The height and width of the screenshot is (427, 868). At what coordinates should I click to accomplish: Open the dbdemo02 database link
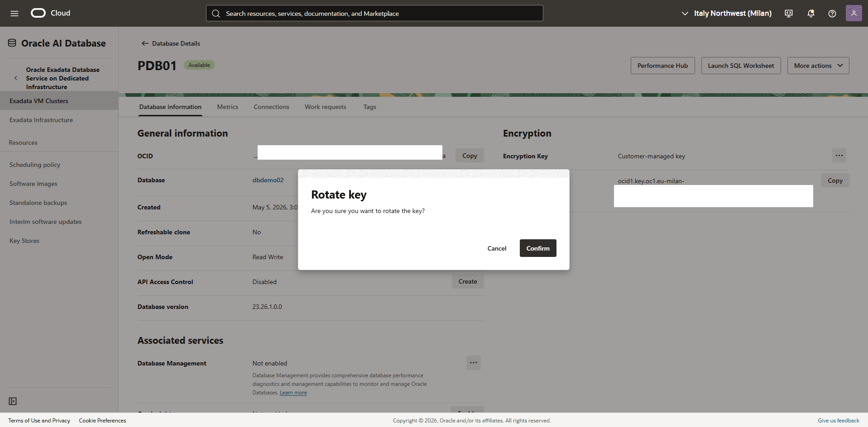click(x=268, y=180)
